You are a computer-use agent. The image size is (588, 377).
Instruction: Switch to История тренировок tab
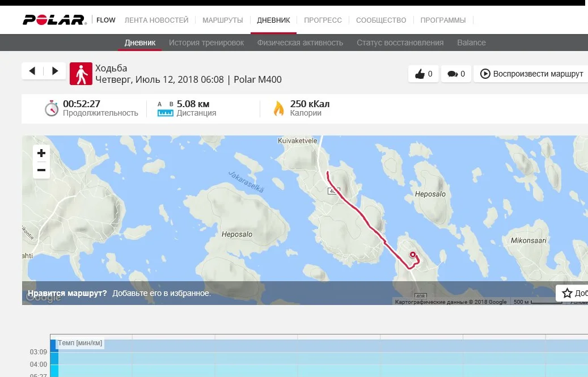tap(206, 43)
